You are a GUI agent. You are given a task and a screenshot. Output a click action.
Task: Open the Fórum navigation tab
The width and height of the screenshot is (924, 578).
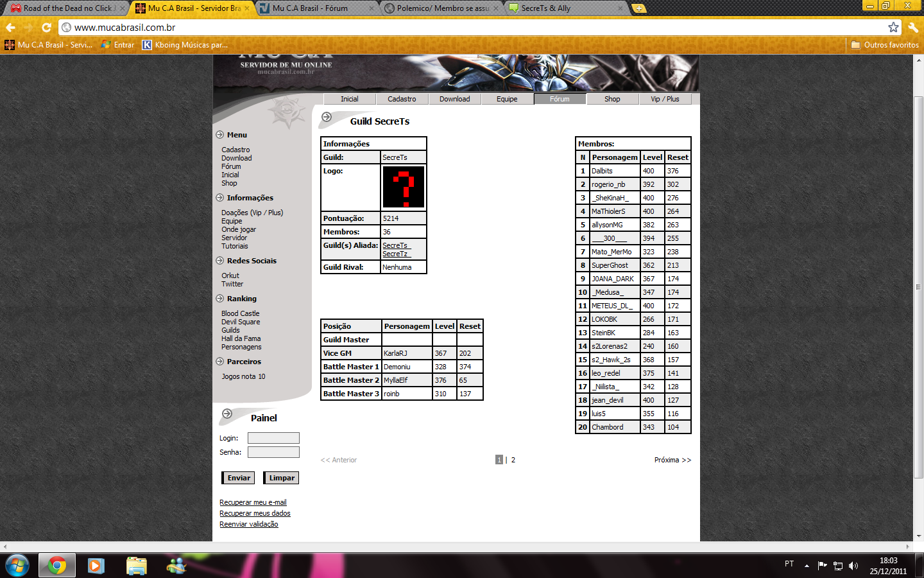[560, 99]
